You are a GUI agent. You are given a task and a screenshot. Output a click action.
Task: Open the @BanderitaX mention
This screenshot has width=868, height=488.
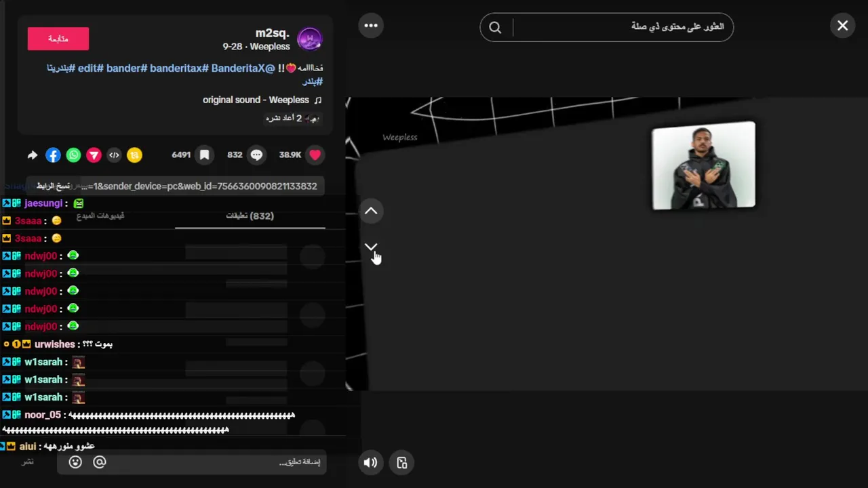[x=243, y=68]
